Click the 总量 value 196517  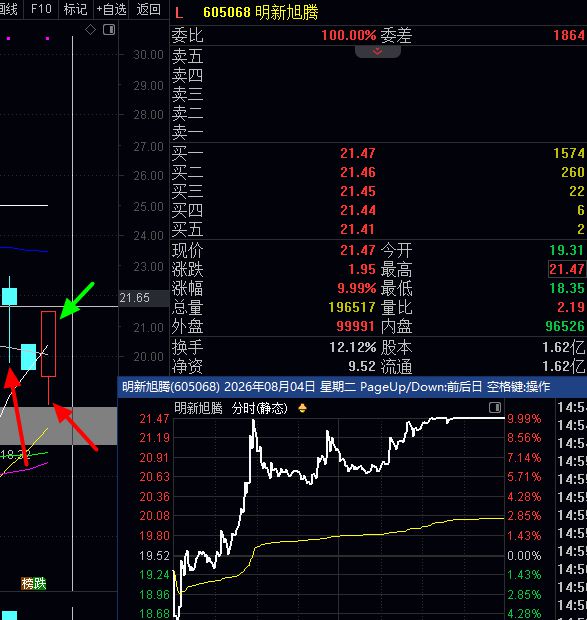352,307
